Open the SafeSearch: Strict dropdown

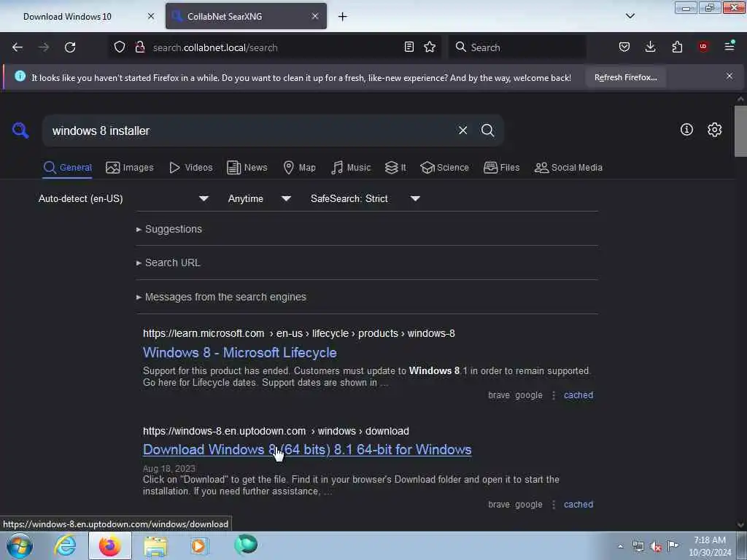coord(365,198)
